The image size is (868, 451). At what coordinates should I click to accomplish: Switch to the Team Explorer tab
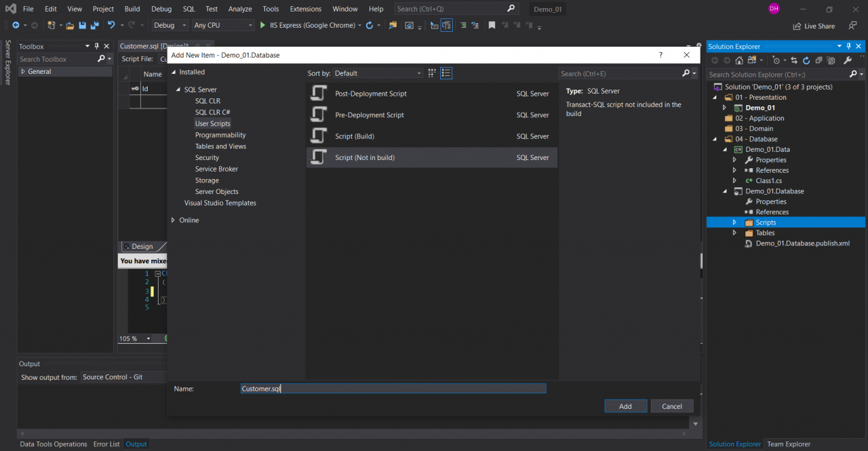[x=789, y=444]
